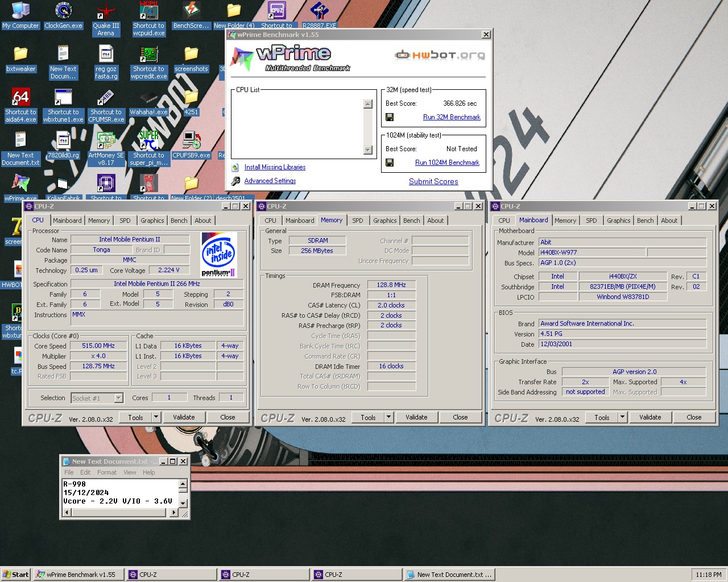This screenshot has height=582, width=728.
Task: Open Quake III Arena desktop icon
Action: 106,20
